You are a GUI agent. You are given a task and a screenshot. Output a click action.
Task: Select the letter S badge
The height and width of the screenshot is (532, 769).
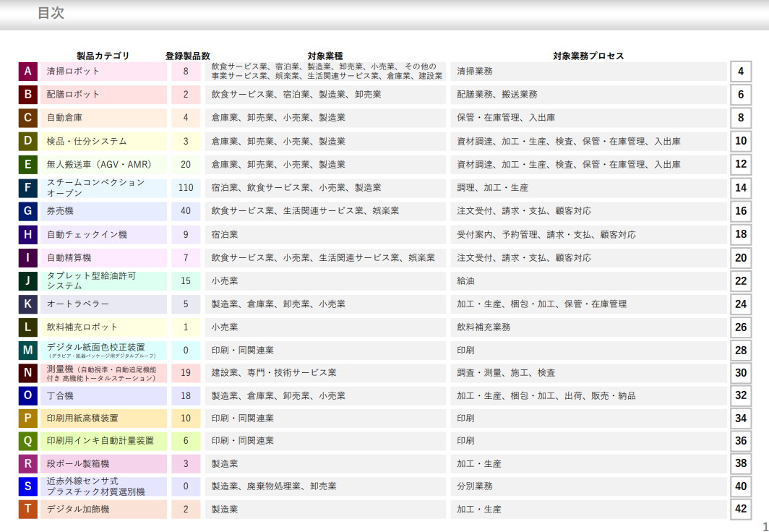coord(28,486)
